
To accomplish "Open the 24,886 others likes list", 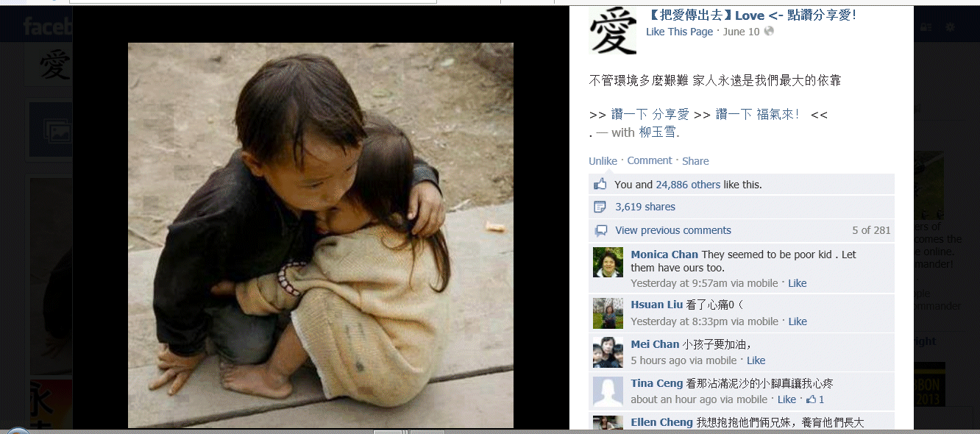I will tap(688, 185).
